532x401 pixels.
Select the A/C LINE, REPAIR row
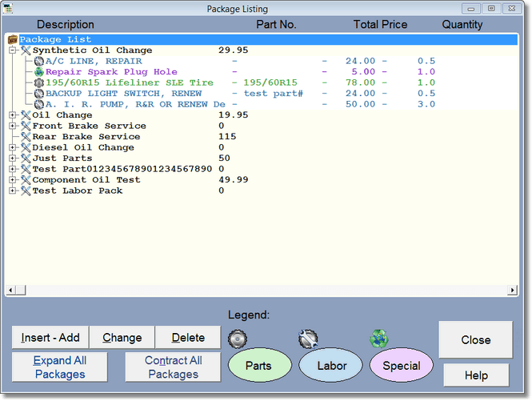coord(262,61)
